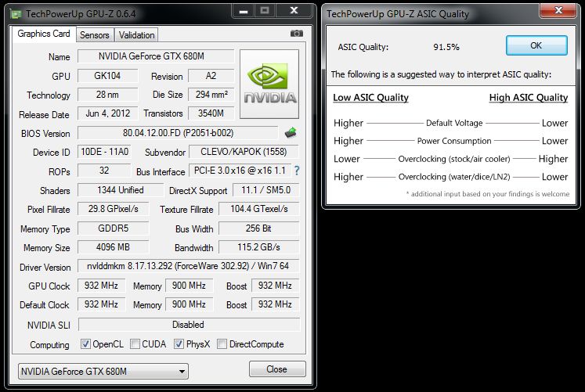Click the GPU field showing GK104

pos(107,76)
